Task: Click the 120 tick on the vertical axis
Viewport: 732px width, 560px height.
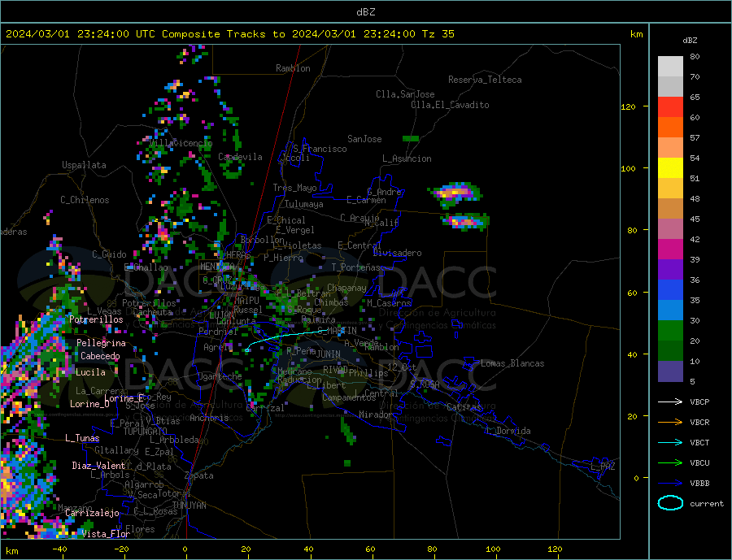Action: (x=629, y=106)
